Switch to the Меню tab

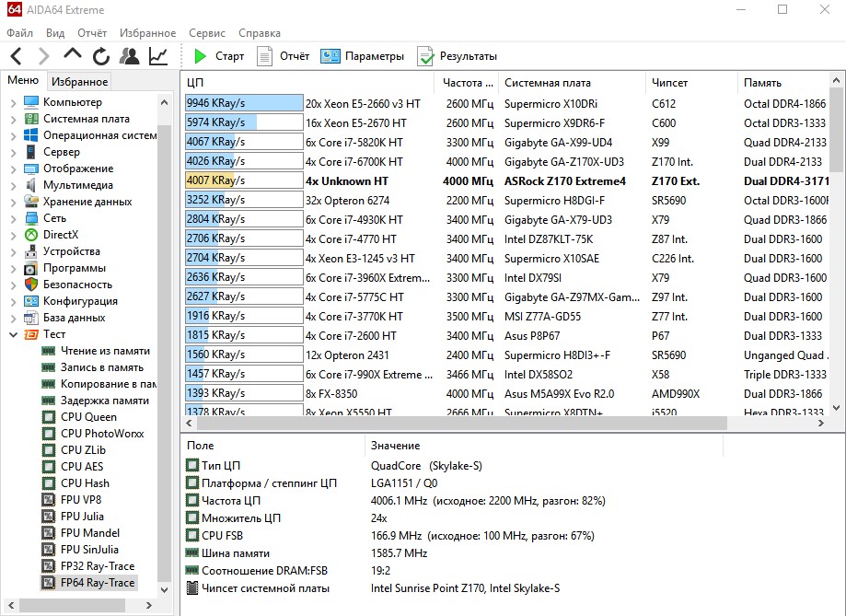(x=23, y=80)
